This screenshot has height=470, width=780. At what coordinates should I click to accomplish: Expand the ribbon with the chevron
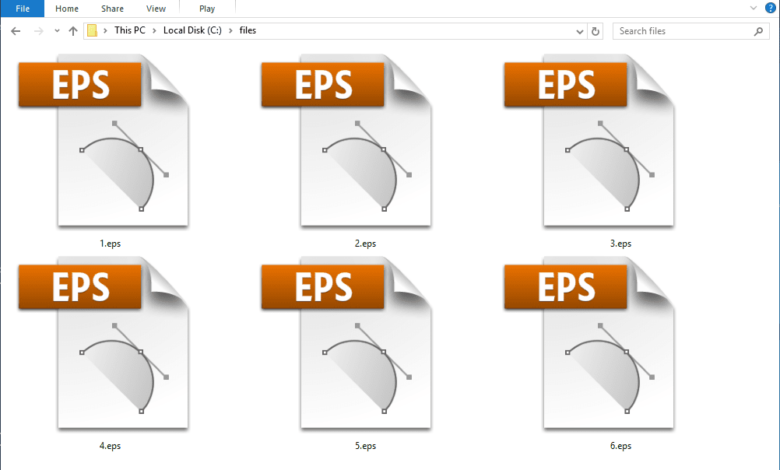click(753, 8)
